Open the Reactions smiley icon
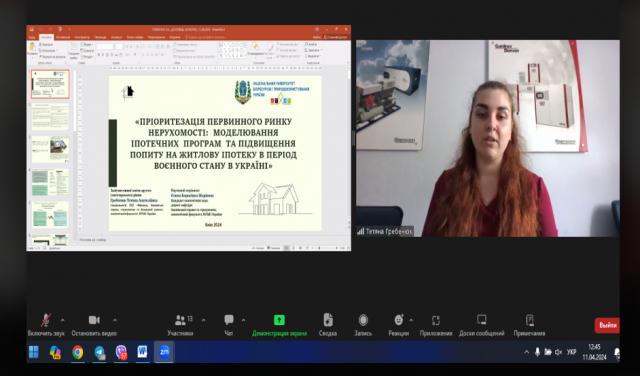 coord(399,320)
